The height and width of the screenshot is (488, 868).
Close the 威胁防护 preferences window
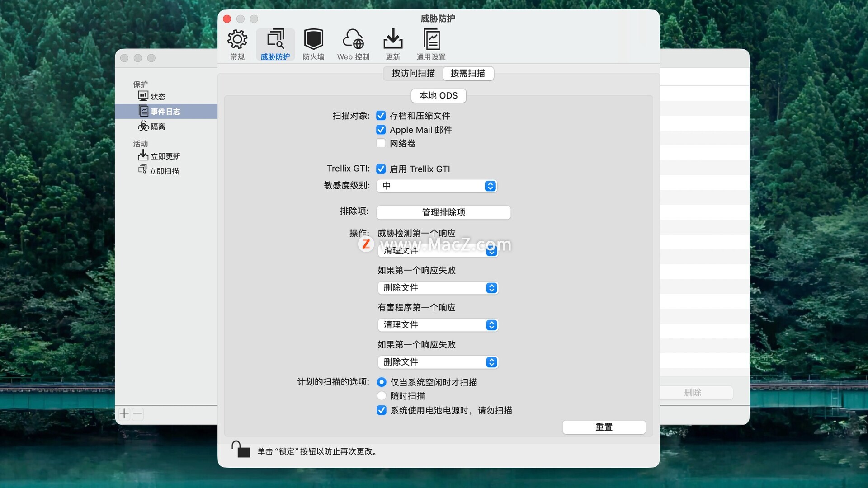point(227,19)
